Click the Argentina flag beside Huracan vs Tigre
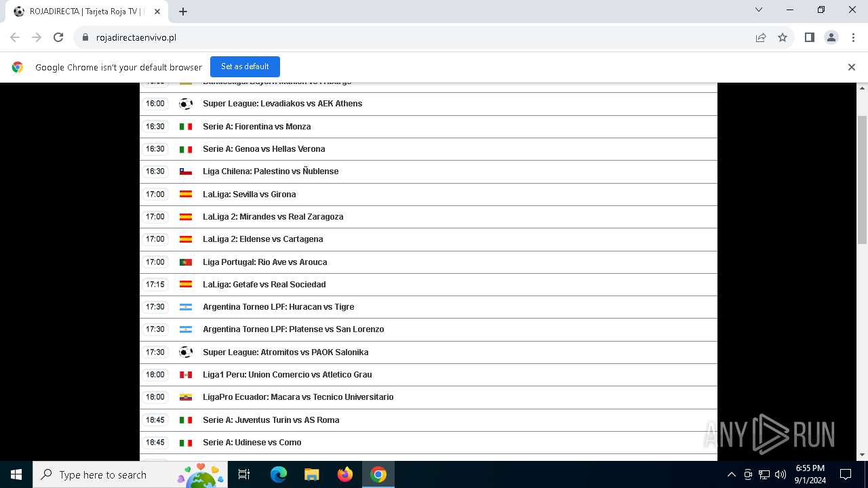Image resolution: width=868 pixels, height=488 pixels. (x=186, y=307)
